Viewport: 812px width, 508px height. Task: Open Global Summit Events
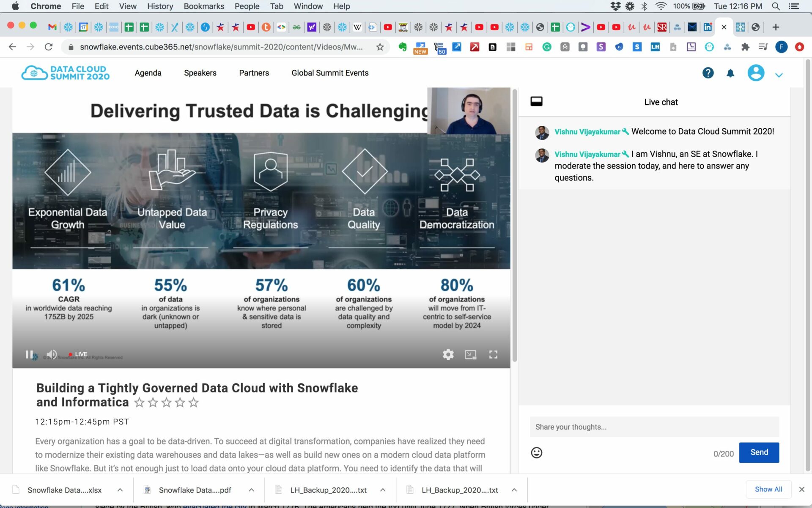click(330, 73)
